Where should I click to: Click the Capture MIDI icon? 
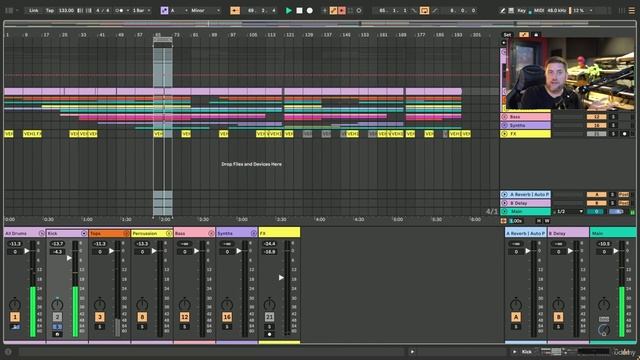350,11
